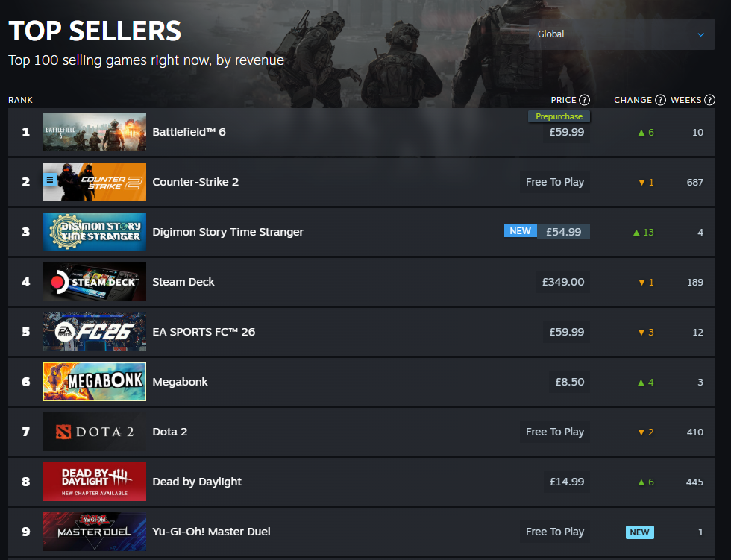
Task: Select the Digimon Story Time Stranger title
Action: coord(228,232)
